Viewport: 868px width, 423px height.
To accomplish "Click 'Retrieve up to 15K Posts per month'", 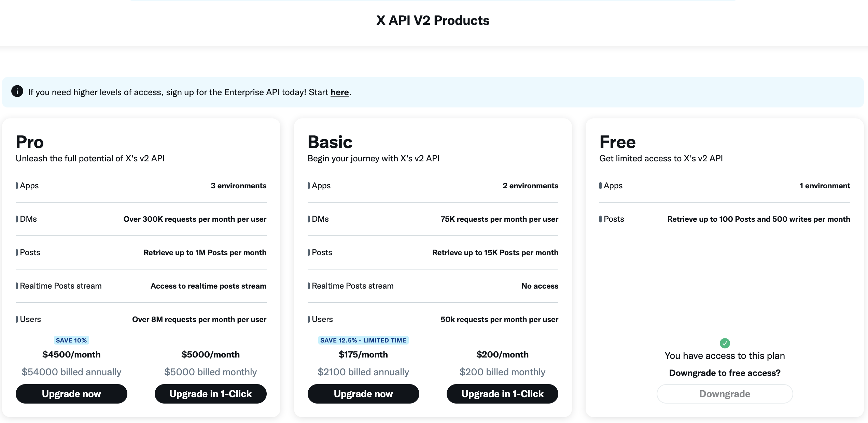I will coord(495,252).
